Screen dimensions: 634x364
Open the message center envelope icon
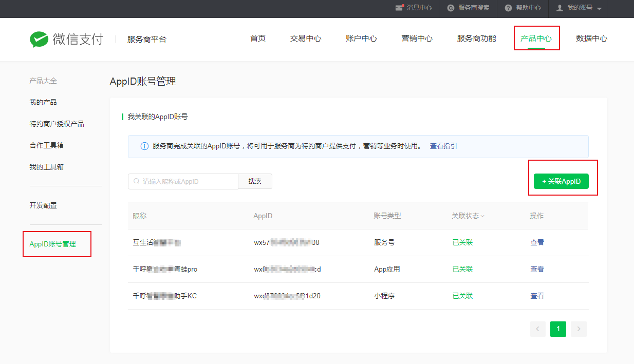coord(399,8)
